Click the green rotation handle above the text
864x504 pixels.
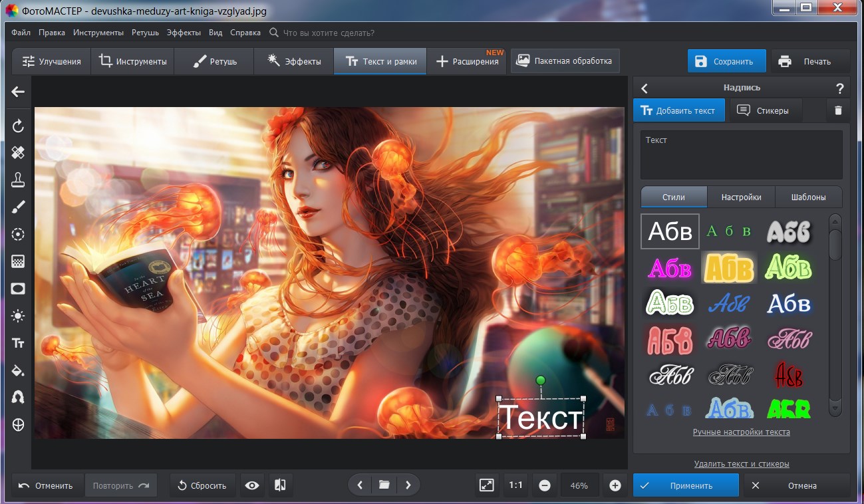[x=541, y=380]
